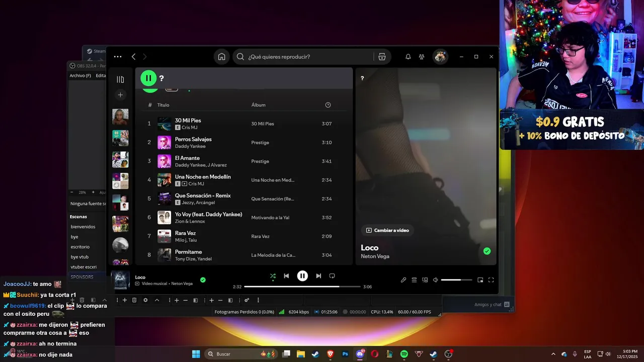Viewport: 644px width, 362px height.
Task: Show hidden system tray icons chevron
Action: click(553, 354)
